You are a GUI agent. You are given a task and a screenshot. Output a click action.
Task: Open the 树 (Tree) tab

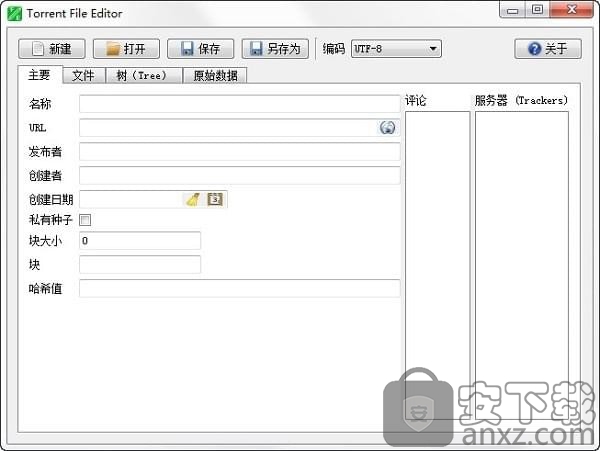click(x=143, y=75)
